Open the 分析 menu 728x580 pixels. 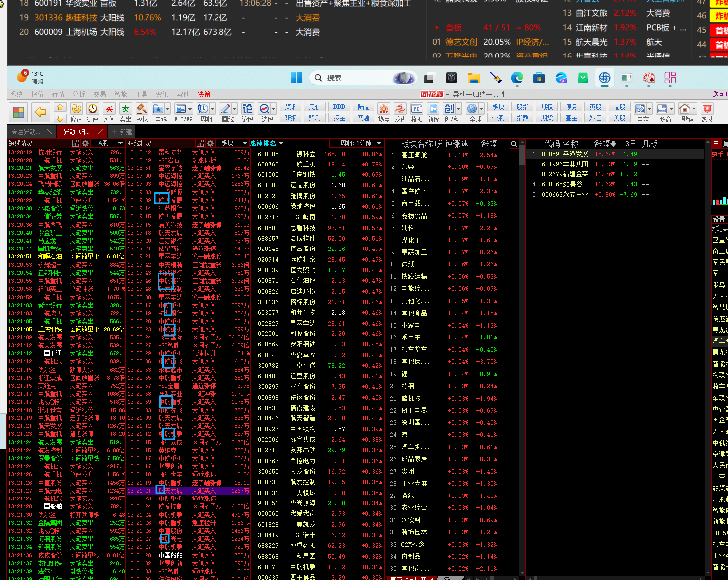click(79, 94)
